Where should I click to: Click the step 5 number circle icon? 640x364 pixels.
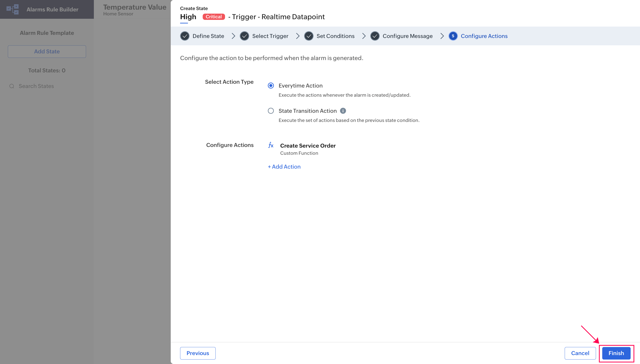[453, 36]
